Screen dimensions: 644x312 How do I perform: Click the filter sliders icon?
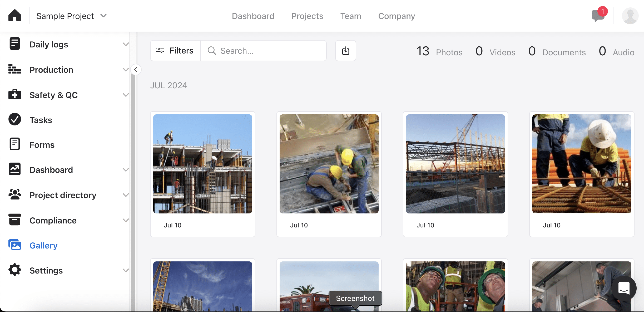pyautogui.click(x=160, y=50)
